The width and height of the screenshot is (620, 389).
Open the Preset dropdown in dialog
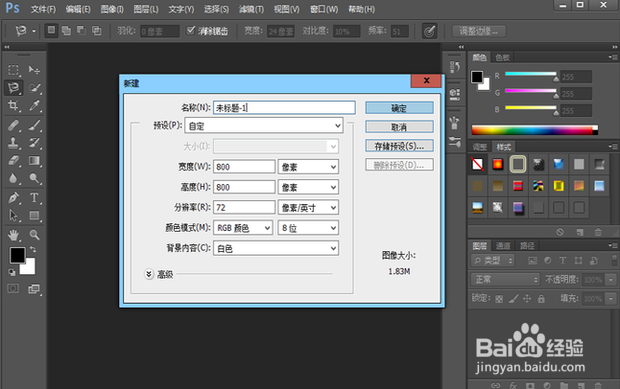[264, 126]
